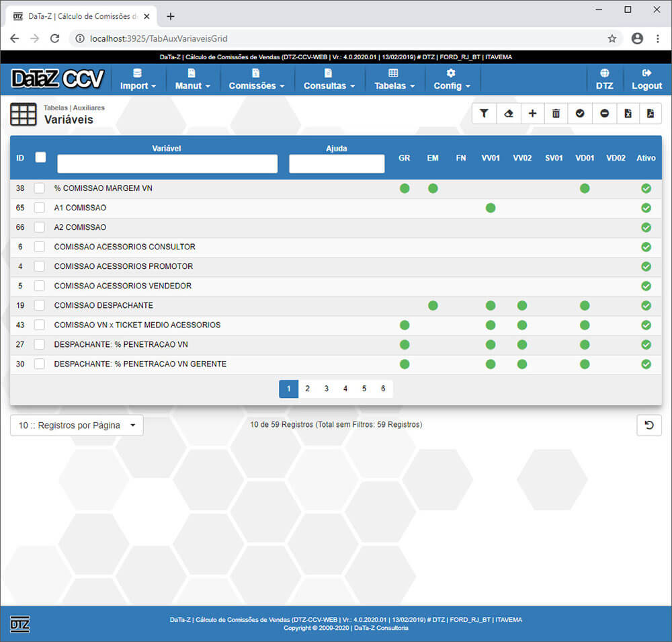Viewport: 672px width, 642px height.
Task: Open the Consultas menu
Action: click(329, 79)
